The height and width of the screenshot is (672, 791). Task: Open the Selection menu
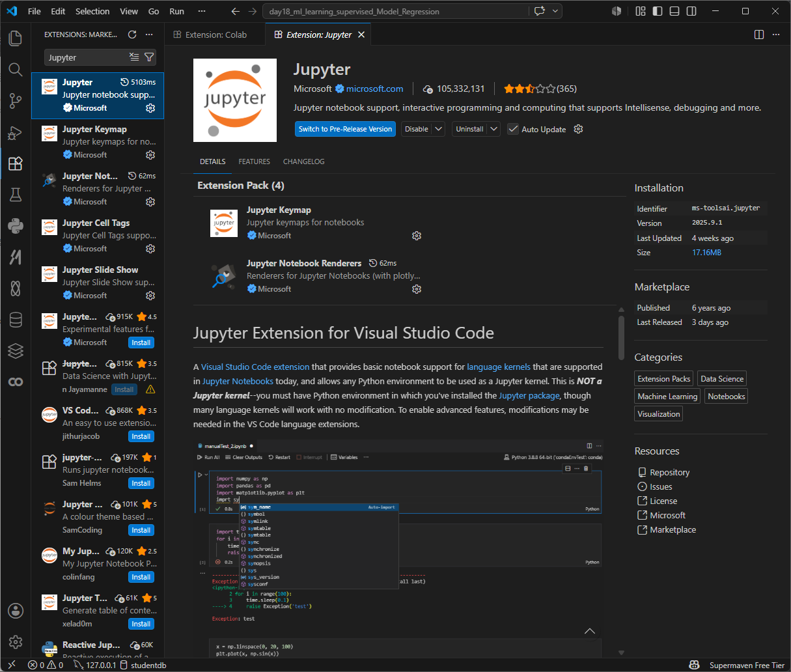pos(92,11)
